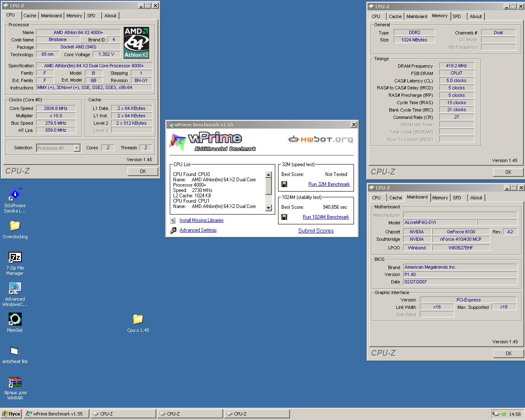Click the BIOS version P1.40 field
This screenshot has width=525, height=420.
pyautogui.click(x=460, y=274)
